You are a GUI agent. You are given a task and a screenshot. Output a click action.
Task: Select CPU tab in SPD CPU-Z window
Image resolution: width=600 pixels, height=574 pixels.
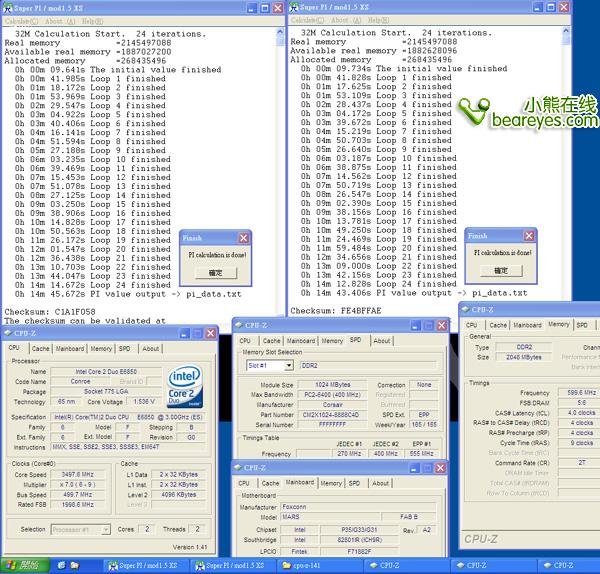[245, 341]
